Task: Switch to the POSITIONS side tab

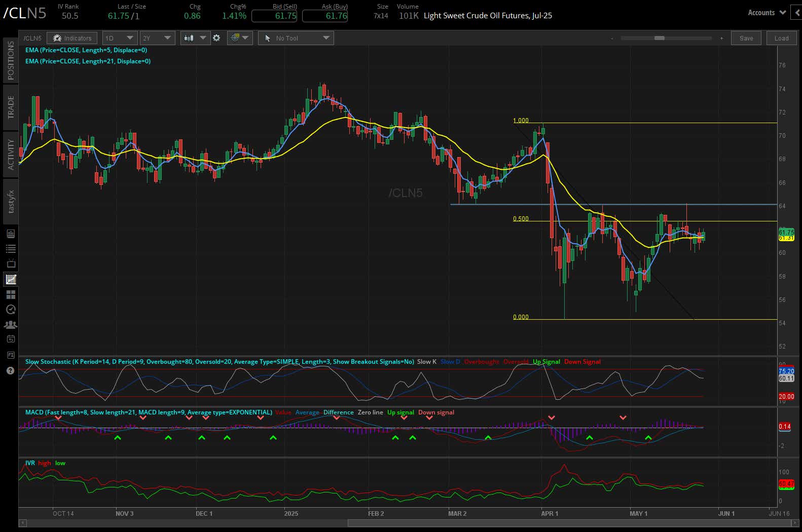Action: click(11, 60)
